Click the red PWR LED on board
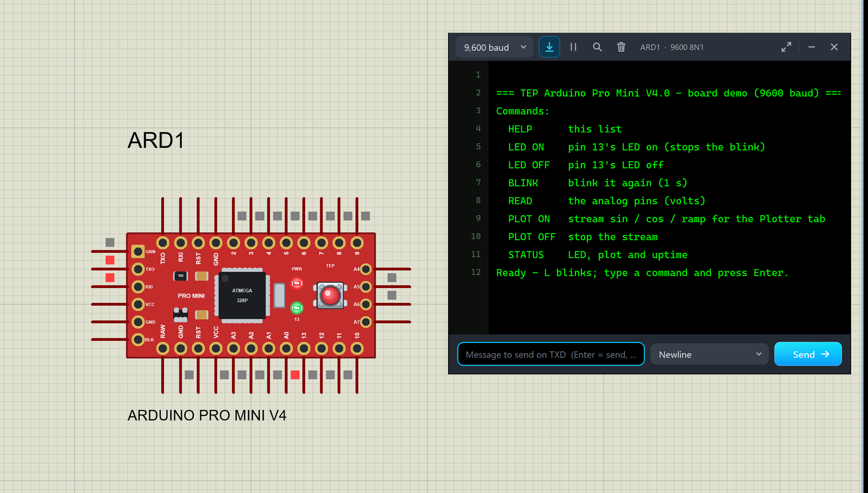868x493 pixels. coord(297,283)
